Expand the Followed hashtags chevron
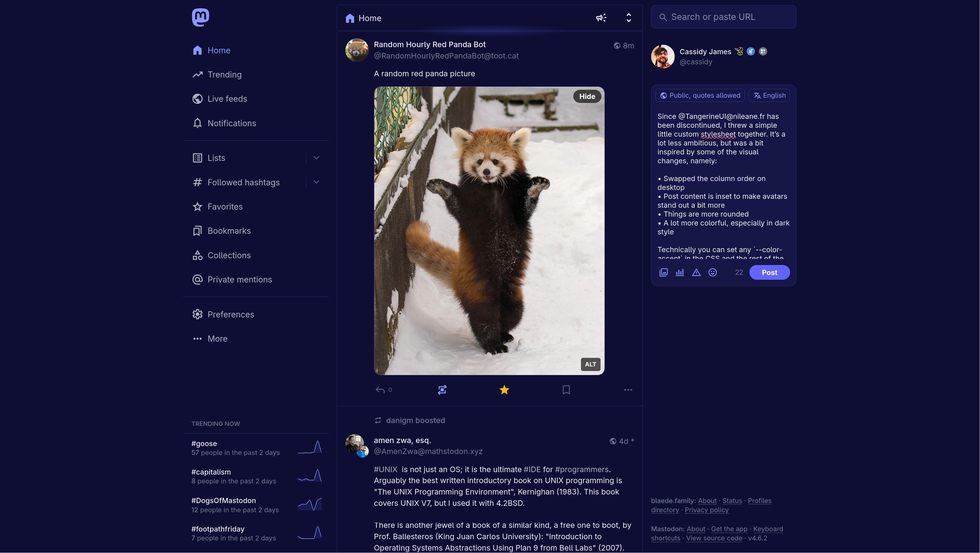 coord(316,182)
